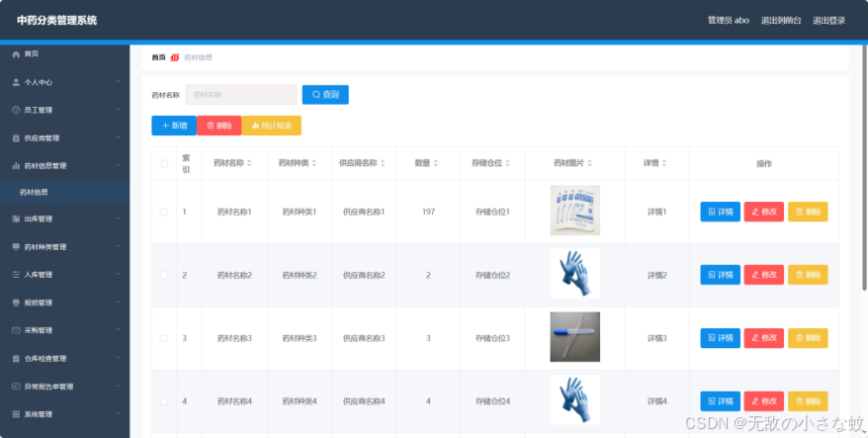This screenshot has width=868, height=438.
Task: Open the pen image for 药材名称3
Action: (x=574, y=337)
